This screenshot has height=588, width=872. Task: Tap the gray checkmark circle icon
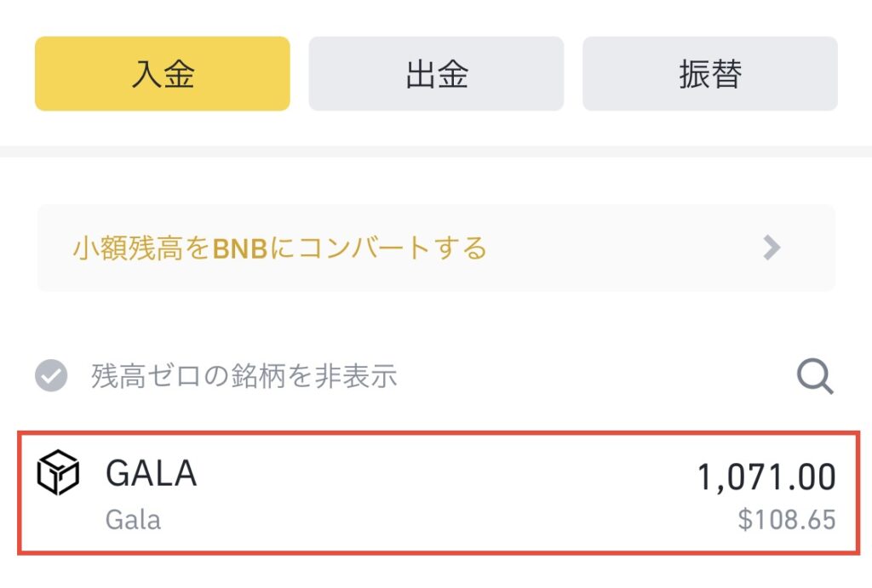[x=51, y=376]
